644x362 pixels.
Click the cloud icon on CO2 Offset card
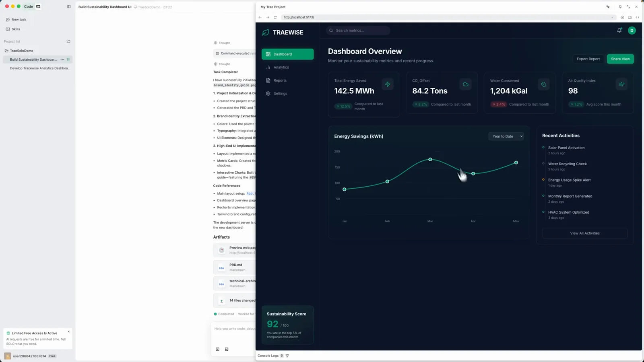[466, 84]
